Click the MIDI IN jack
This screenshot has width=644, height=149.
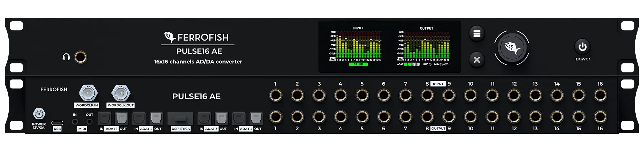pyautogui.click(x=75, y=122)
